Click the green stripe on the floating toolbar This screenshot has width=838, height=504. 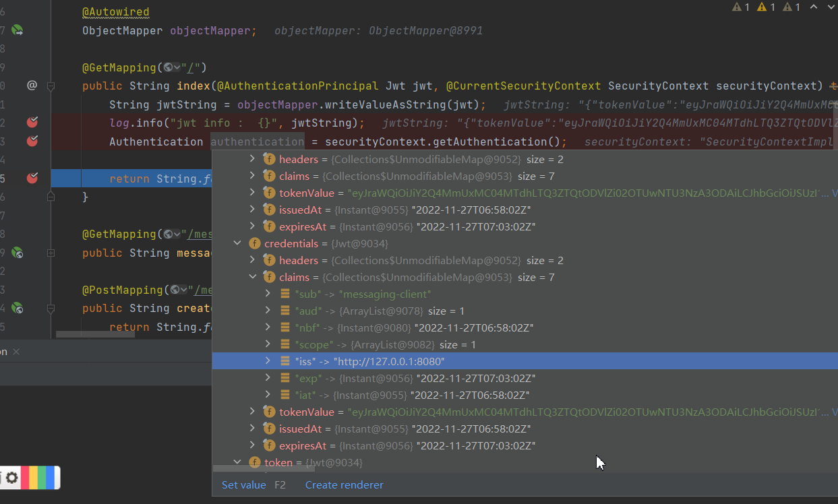[42, 478]
